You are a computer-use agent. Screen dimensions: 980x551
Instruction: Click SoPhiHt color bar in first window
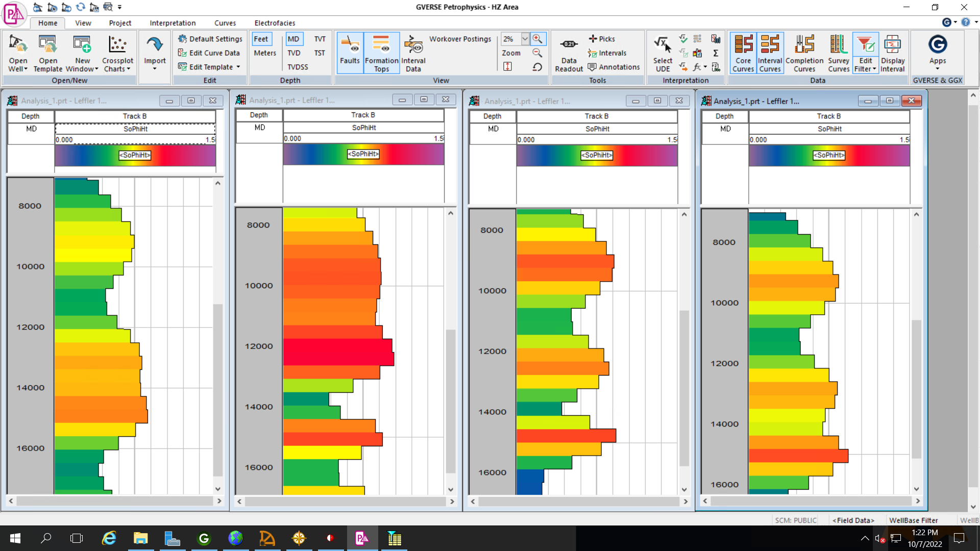click(135, 155)
